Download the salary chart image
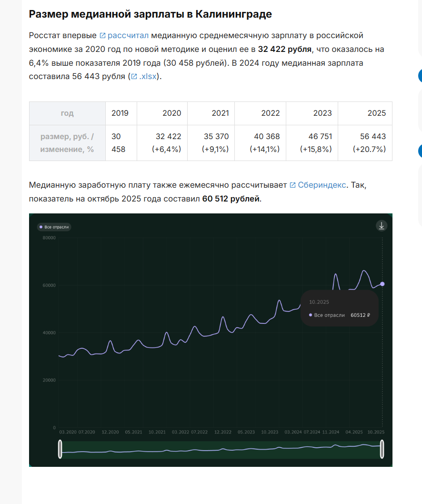 pyautogui.click(x=381, y=226)
